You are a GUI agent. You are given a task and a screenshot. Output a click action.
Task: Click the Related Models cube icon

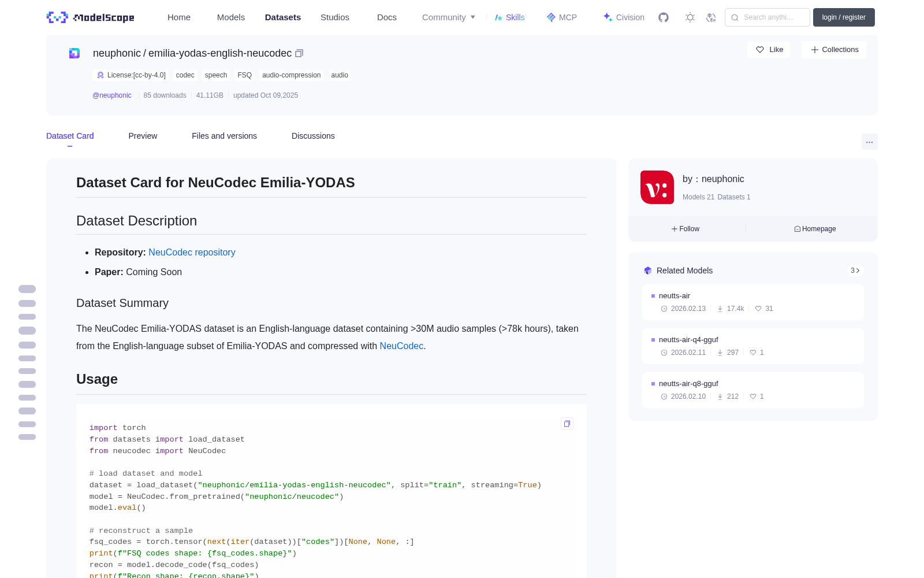click(648, 271)
